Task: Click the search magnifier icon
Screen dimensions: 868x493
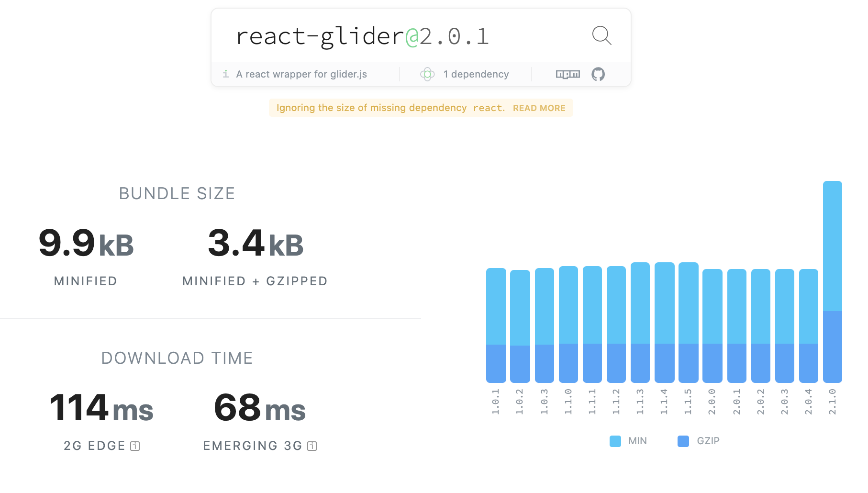Action: 601,35
